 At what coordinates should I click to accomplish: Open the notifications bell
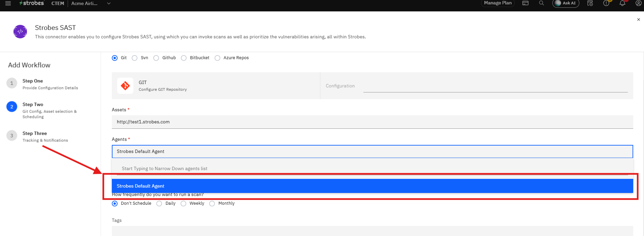622,3
